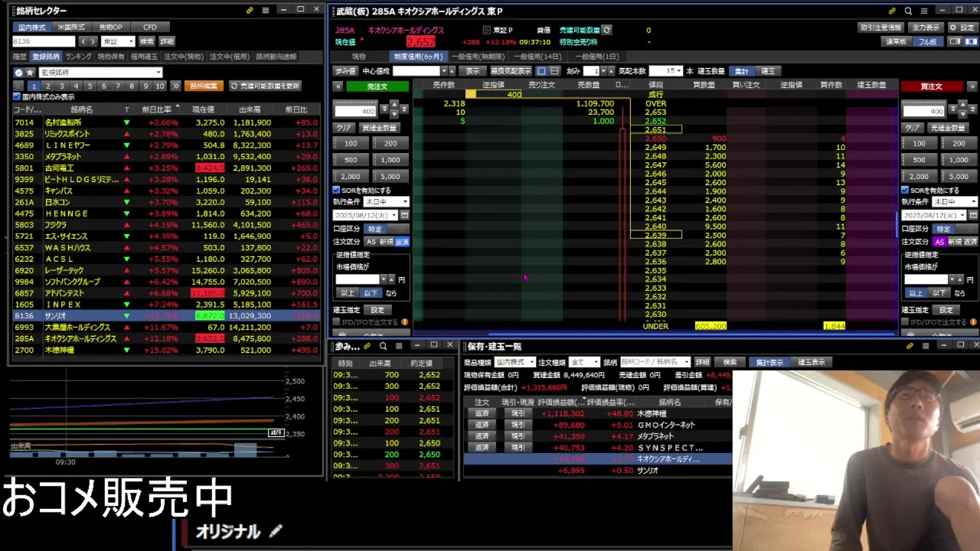Image resolution: width=980 pixels, height=551 pixels.
Task: Refresh 売建可能数量 in board header
Action: pos(606,30)
